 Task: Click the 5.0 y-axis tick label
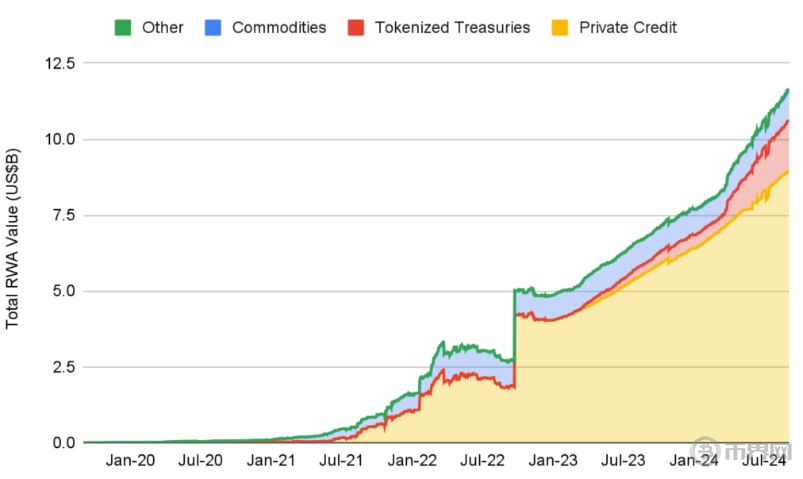point(60,291)
